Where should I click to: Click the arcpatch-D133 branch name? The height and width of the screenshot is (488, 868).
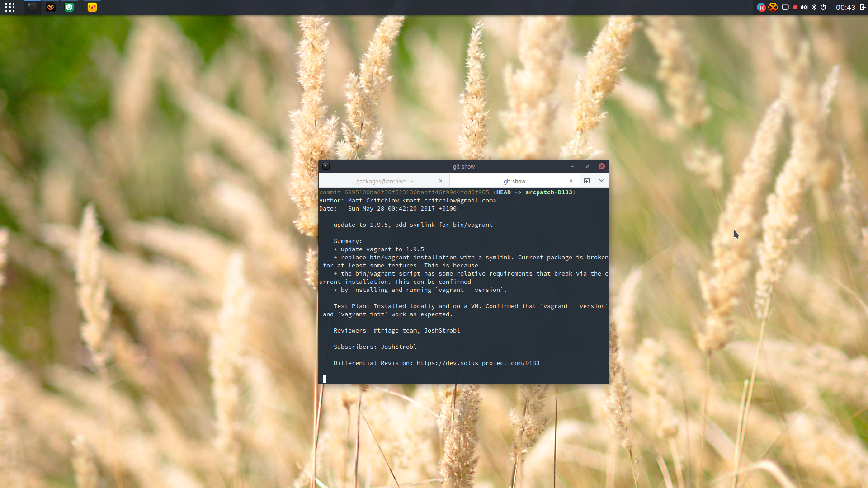tap(549, 192)
